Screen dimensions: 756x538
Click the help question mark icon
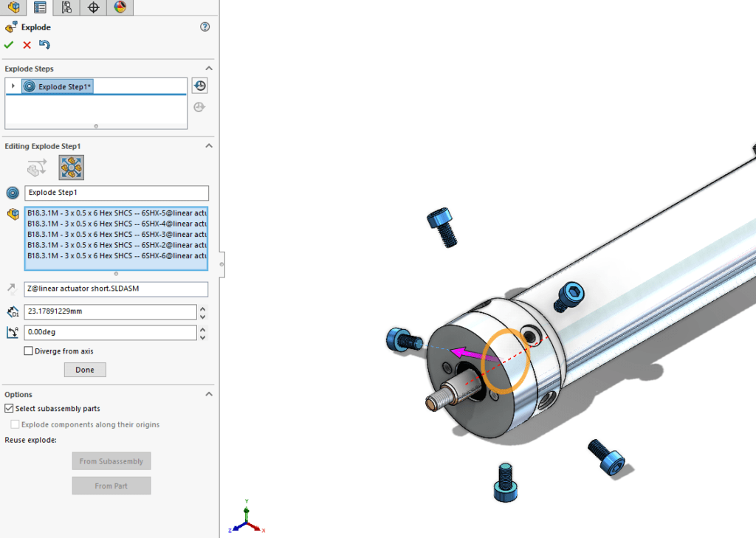(x=206, y=27)
